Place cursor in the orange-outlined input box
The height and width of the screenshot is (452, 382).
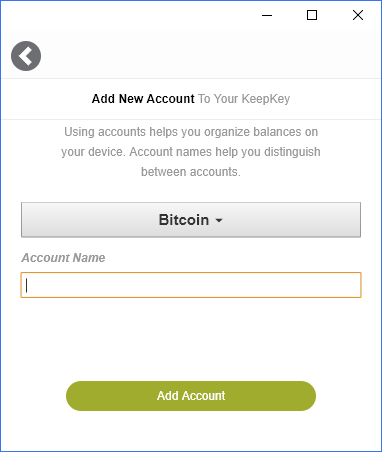(x=191, y=285)
